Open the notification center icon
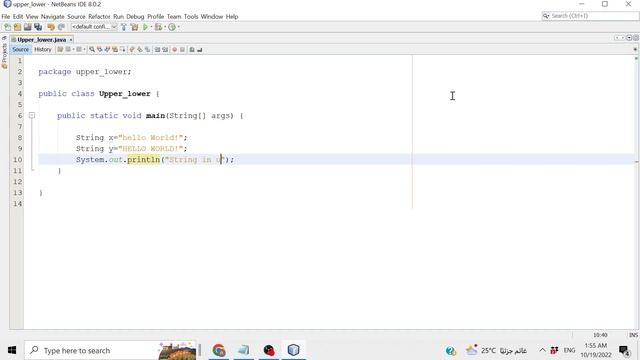640x360 pixels. click(x=624, y=350)
